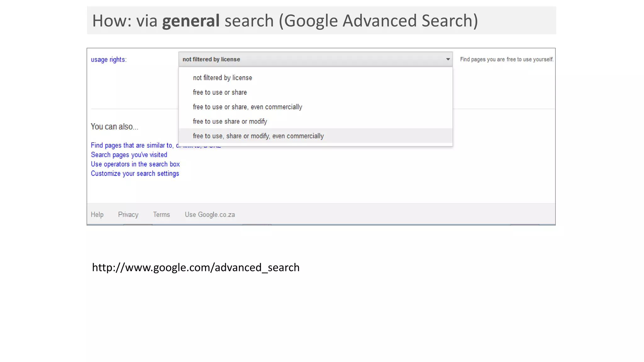Click the currently selected license field
This screenshot has width=644, height=362.
point(283,59)
